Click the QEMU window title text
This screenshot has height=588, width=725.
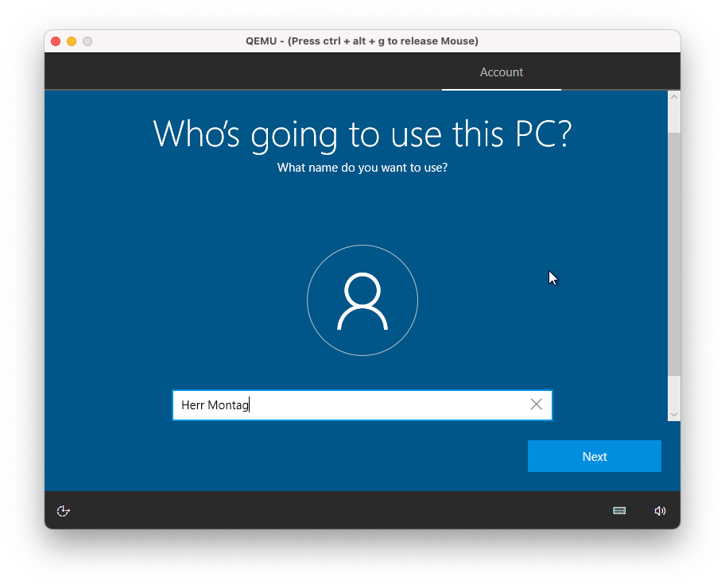362,41
